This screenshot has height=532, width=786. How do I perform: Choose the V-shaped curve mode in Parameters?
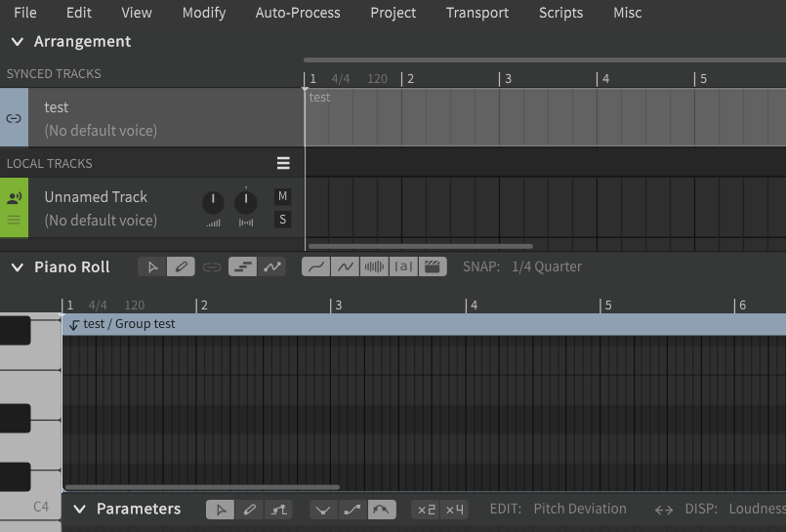pyautogui.click(x=323, y=510)
